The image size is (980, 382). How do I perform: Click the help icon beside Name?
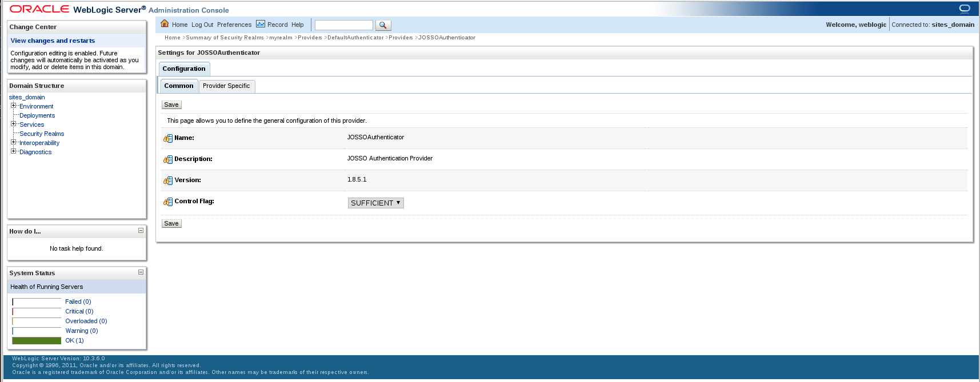(168, 138)
